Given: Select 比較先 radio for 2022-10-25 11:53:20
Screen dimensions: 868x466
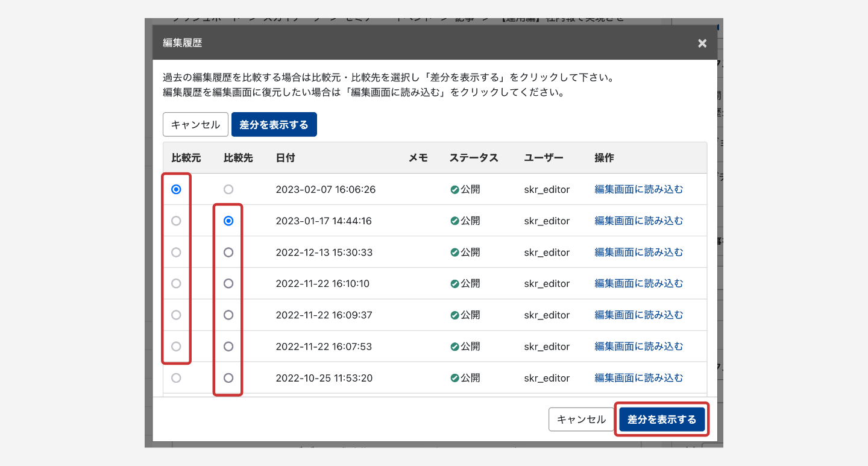Looking at the screenshot, I should click(x=228, y=378).
